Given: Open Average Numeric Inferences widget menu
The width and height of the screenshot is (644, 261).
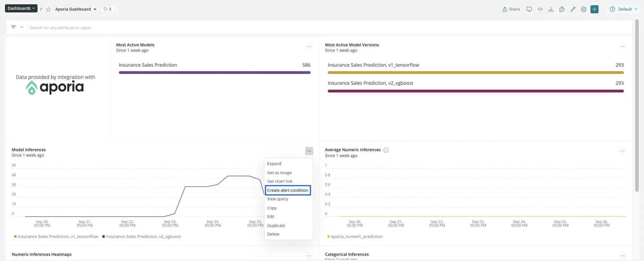Looking at the screenshot, I should [x=623, y=151].
